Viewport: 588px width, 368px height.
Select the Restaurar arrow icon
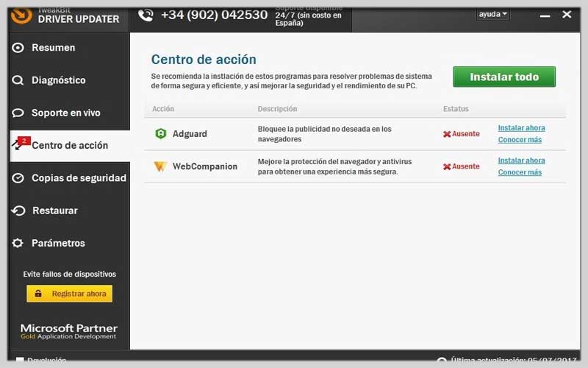(x=18, y=210)
